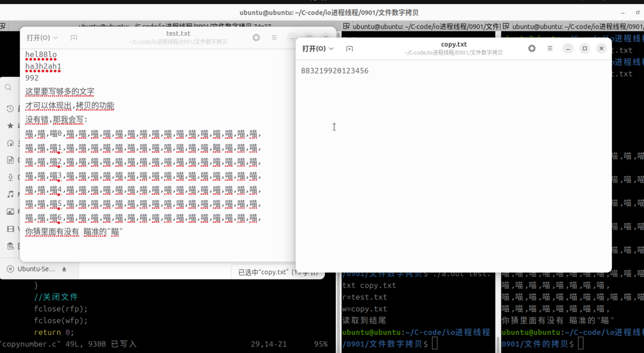The width and height of the screenshot is (644, 353).
Task: Minimize the main terminal window
Action: click(623, 13)
